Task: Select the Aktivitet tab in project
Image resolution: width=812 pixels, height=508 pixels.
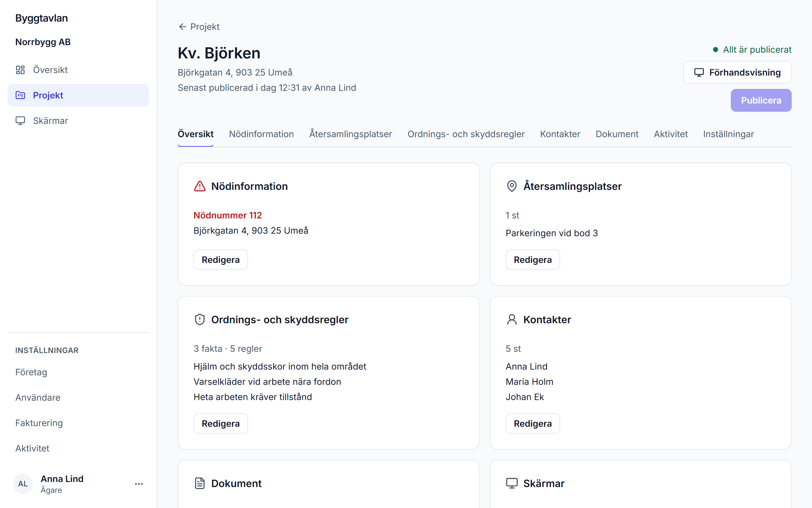Action: coord(671,134)
